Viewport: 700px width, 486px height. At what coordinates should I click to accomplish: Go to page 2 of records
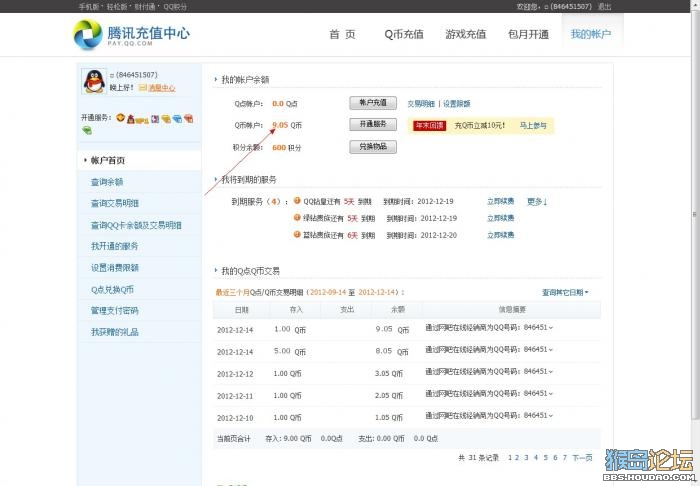click(x=517, y=457)
